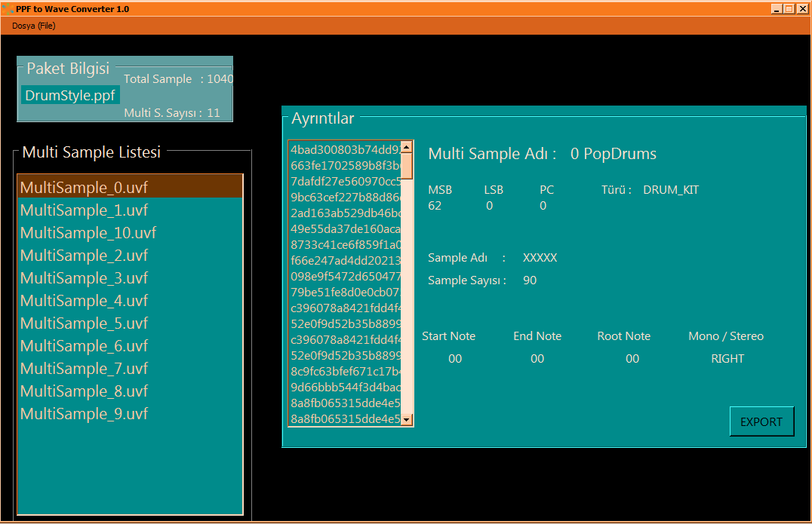
Task: Choose MultiSample_10.uvf list entry
Action: click(88, 232)
